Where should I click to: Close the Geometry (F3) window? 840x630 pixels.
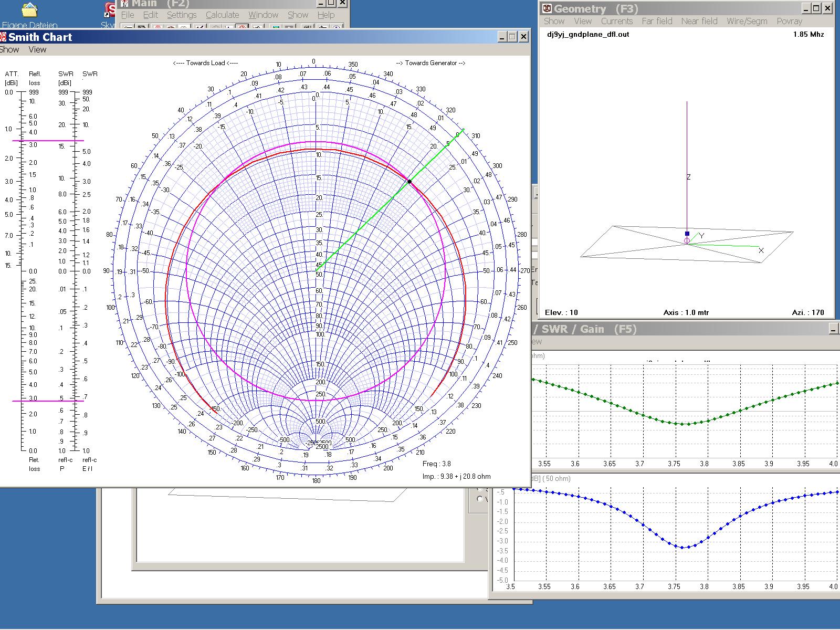coord(827,8)
